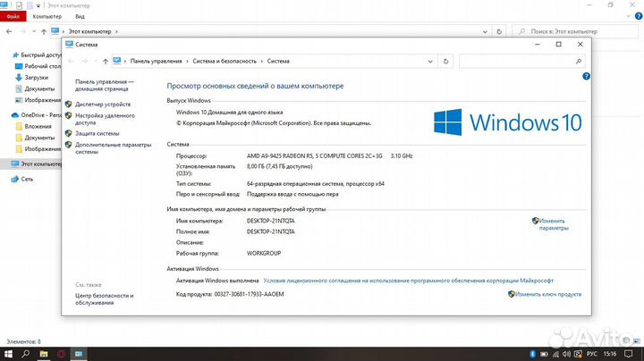
Task: Open System Protection (Защита системы)
Action: [97, 133]
